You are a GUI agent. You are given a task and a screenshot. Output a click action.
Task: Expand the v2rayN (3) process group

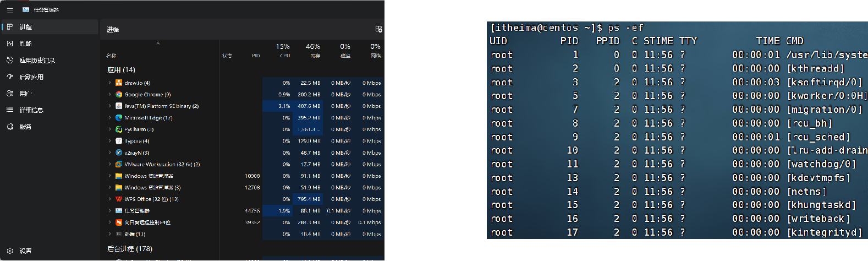(109, 153)
